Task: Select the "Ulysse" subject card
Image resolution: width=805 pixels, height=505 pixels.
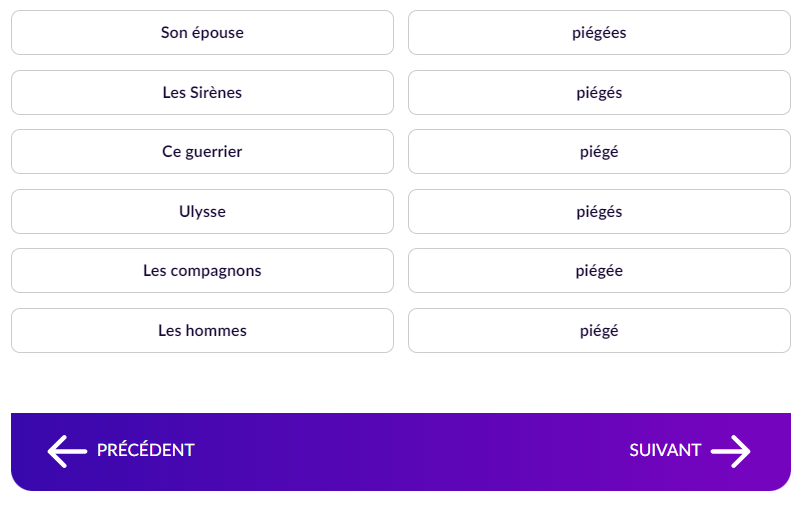Action: (202, 212)
